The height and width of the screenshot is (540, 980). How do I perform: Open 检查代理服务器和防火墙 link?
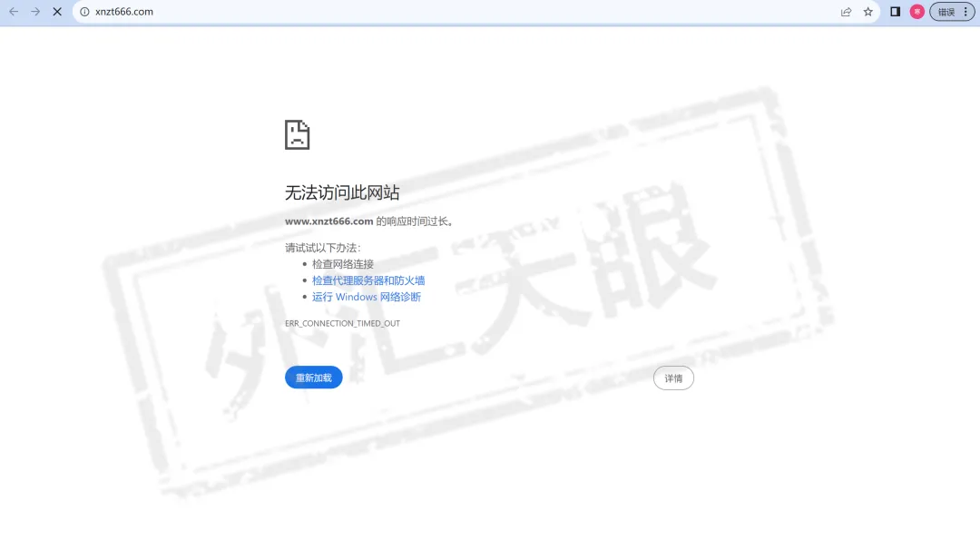368,280
